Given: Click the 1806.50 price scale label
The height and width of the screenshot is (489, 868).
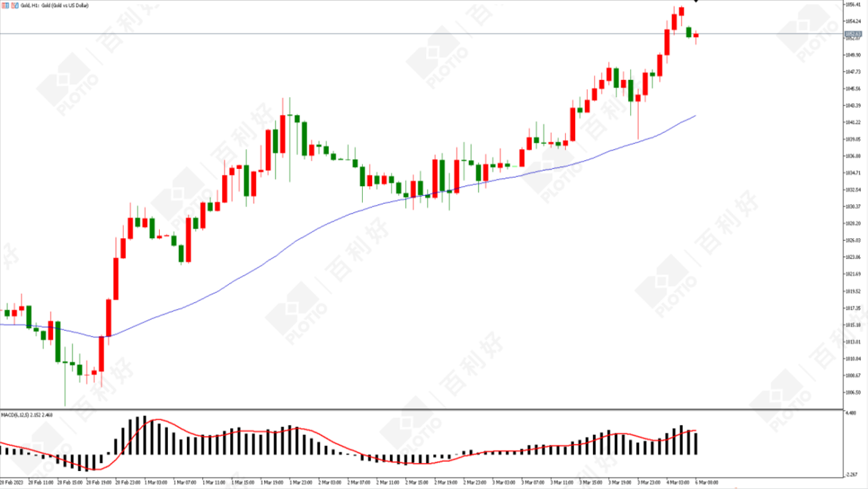Looking at the screenshot, I should (853, 392).
